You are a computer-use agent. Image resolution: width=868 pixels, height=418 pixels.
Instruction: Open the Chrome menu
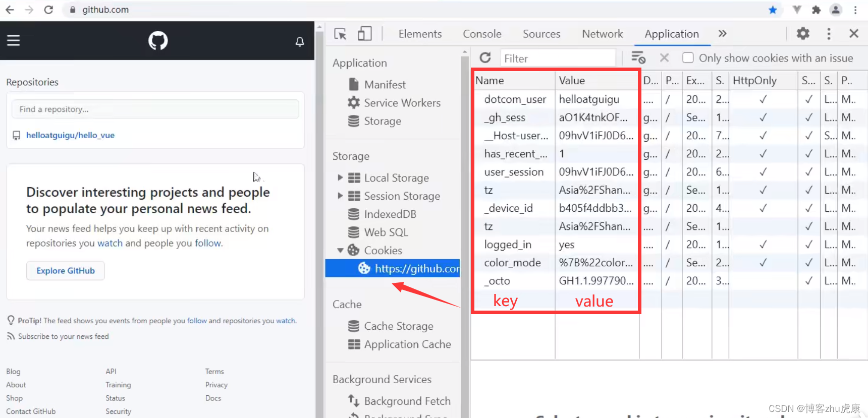click(855, 10)
